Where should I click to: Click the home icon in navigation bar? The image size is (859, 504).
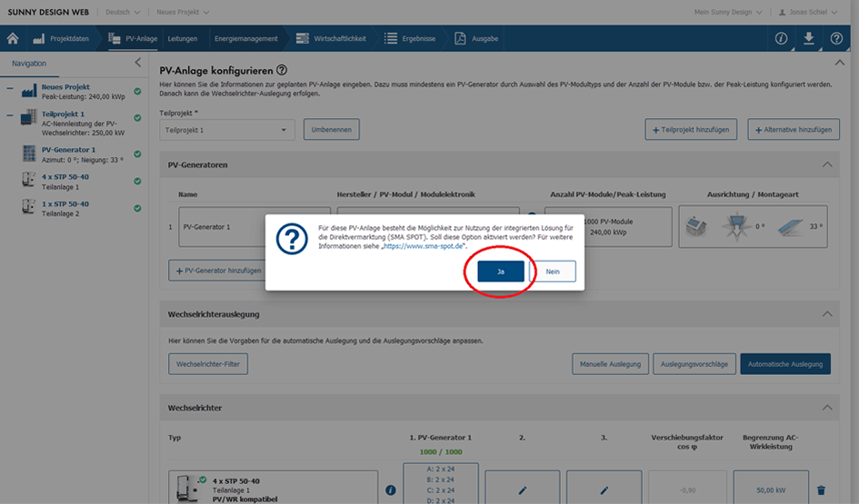13,38
